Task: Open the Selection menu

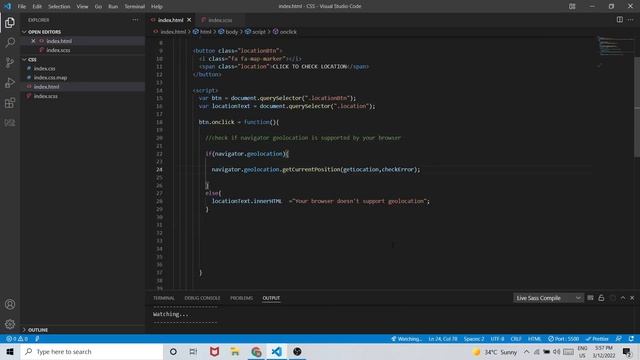Action: tap(59, 7)
